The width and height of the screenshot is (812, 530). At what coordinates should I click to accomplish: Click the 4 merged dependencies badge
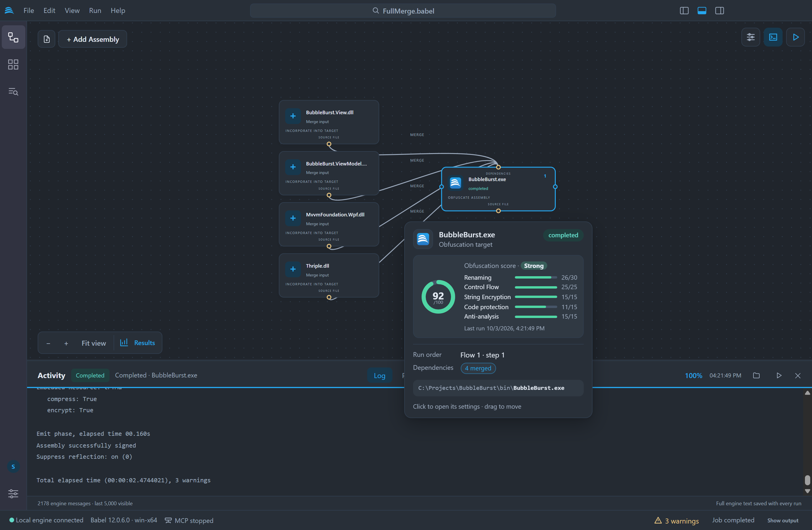(478, 368)
